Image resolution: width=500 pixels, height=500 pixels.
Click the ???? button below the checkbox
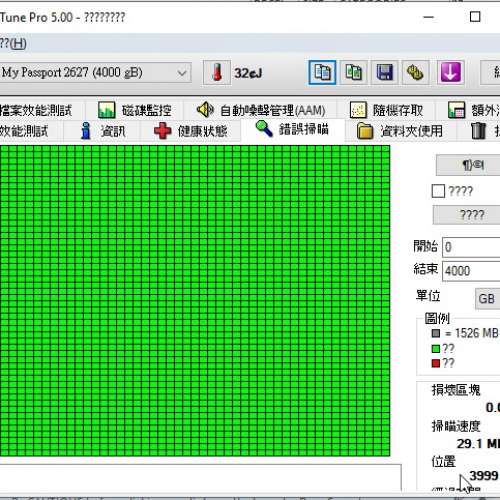click(466, 215)
